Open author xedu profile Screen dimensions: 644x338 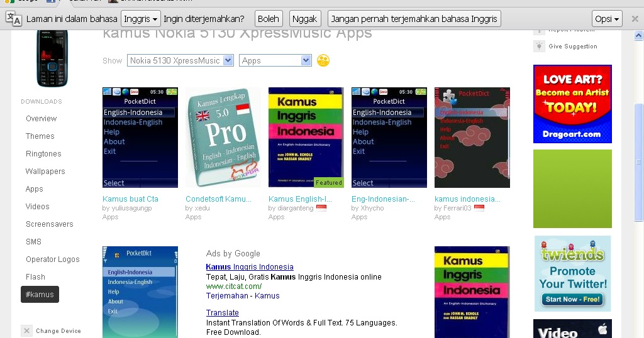point(202,209)
